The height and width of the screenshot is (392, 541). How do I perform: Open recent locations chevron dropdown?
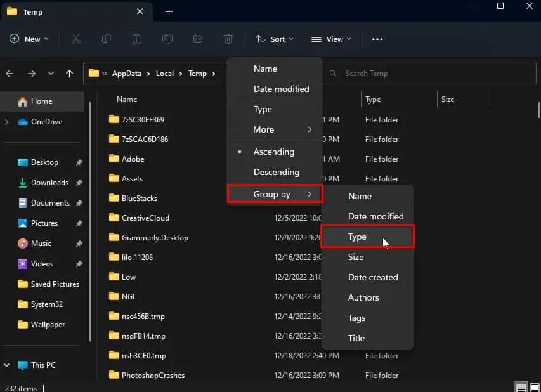coord(51,74)
